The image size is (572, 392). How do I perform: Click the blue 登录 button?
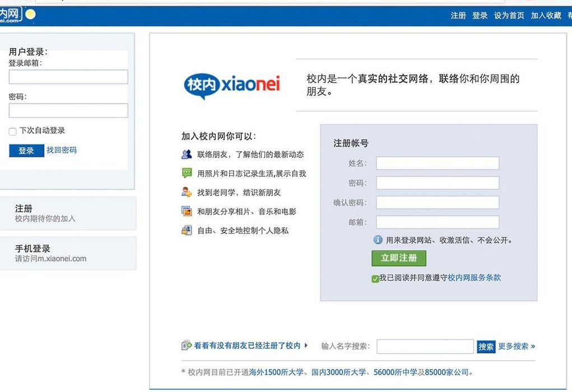[26, 150]
